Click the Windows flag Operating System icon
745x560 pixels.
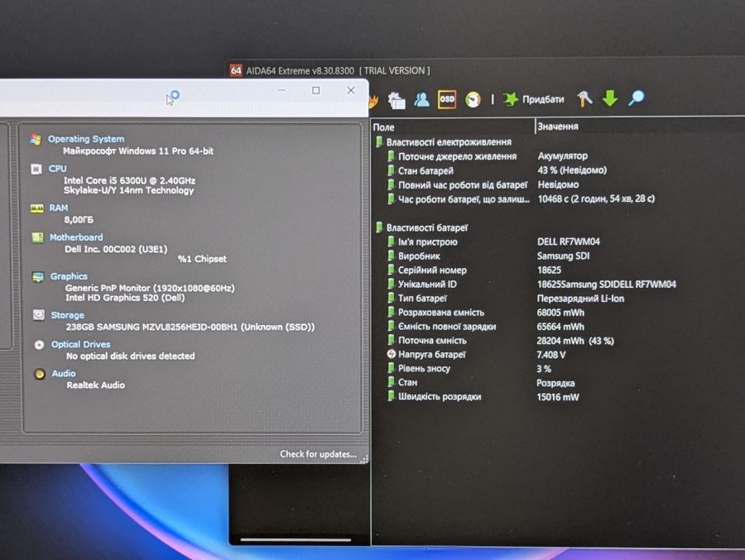[x=36, y=139]
